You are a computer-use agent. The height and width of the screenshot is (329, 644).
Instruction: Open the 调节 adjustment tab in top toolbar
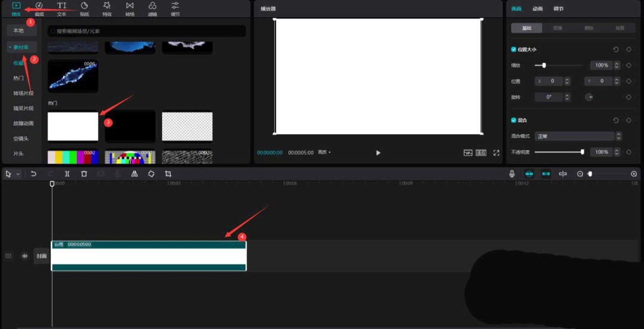click(175, 9)
